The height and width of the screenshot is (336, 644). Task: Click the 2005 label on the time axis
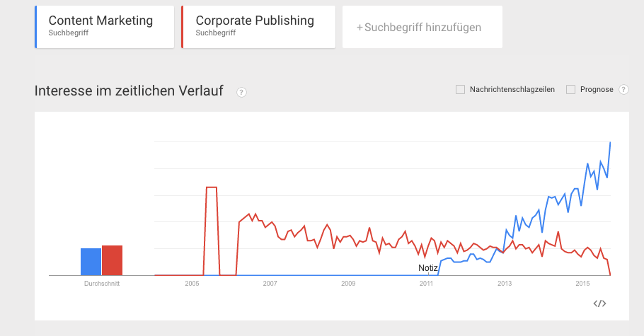click(192, 284)
